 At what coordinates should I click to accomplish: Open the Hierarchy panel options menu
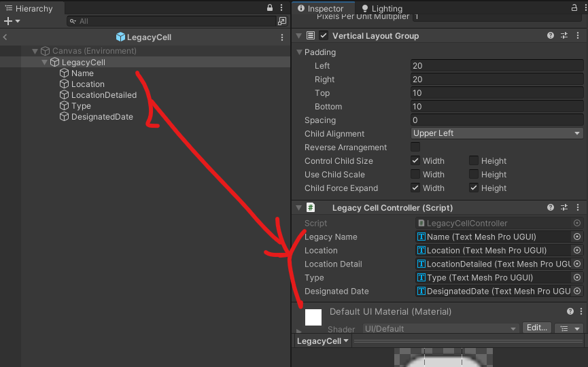coord(281,7)
